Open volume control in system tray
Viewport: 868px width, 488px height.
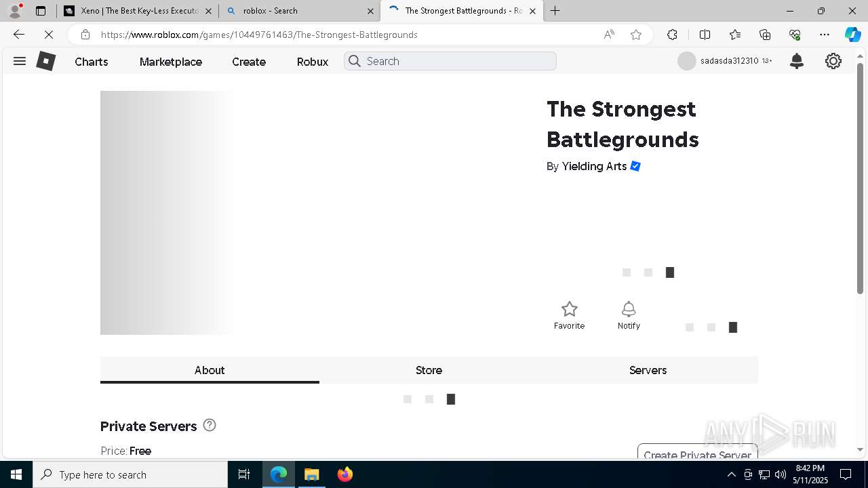(x=781, y=474)
